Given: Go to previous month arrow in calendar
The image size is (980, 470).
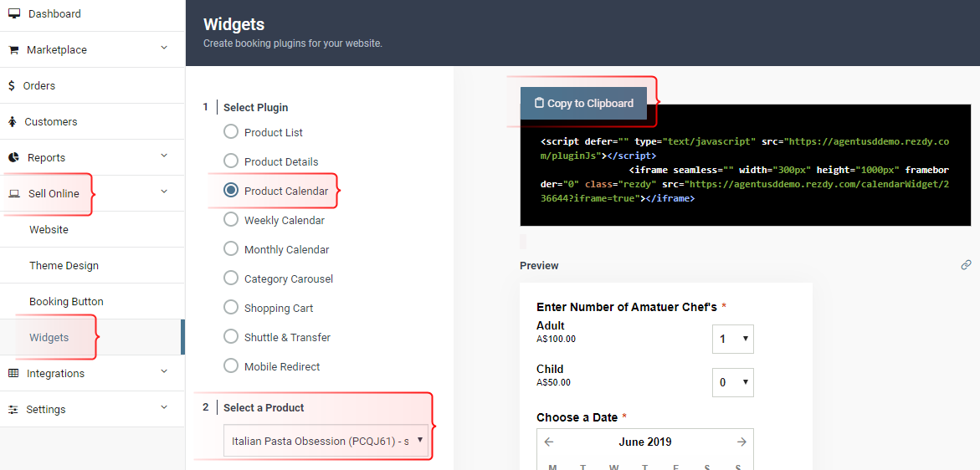Looking at the screenshot, I should [549, 442].
